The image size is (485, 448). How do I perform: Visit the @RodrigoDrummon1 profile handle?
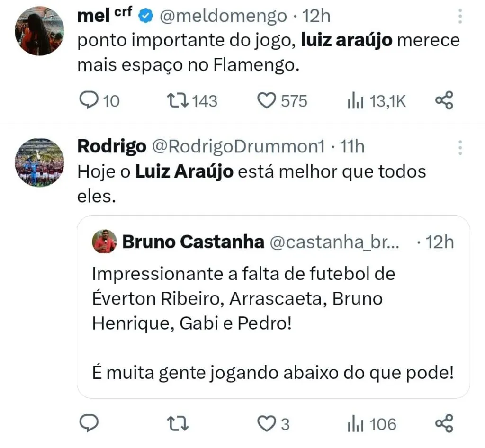point(237,147)
